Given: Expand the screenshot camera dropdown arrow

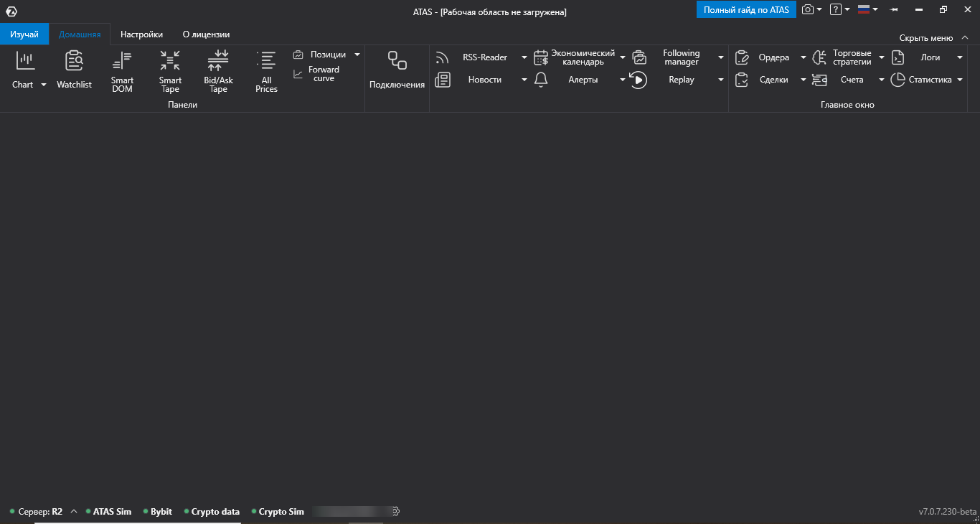Looking at the screenshot, I should point(819,9).
